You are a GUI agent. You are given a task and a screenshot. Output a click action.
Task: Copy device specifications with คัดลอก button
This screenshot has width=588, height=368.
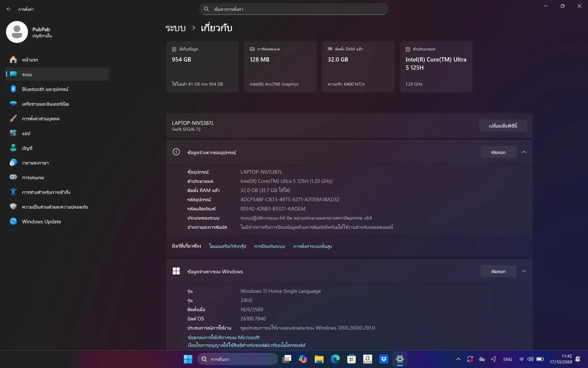tap(498, 152)
